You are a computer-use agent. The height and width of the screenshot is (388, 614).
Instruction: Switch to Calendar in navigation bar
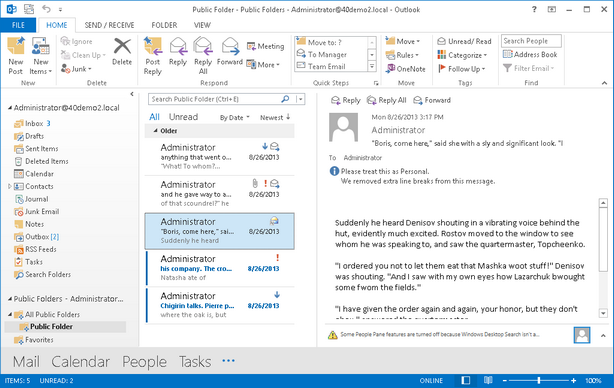[x=80, y=361]
